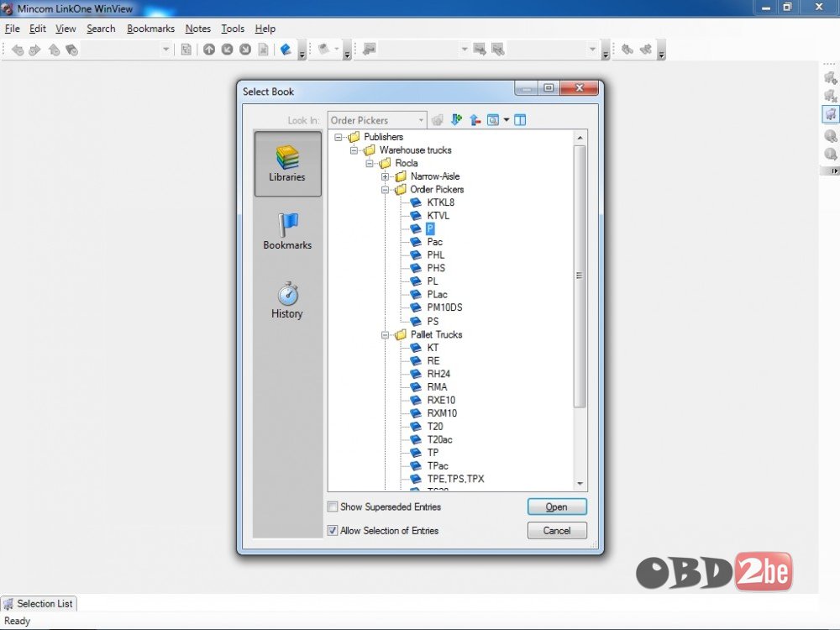Click the add-to-cart icon on right sidebar
Viewport: 840px width, 630px height.
(831, 78)
